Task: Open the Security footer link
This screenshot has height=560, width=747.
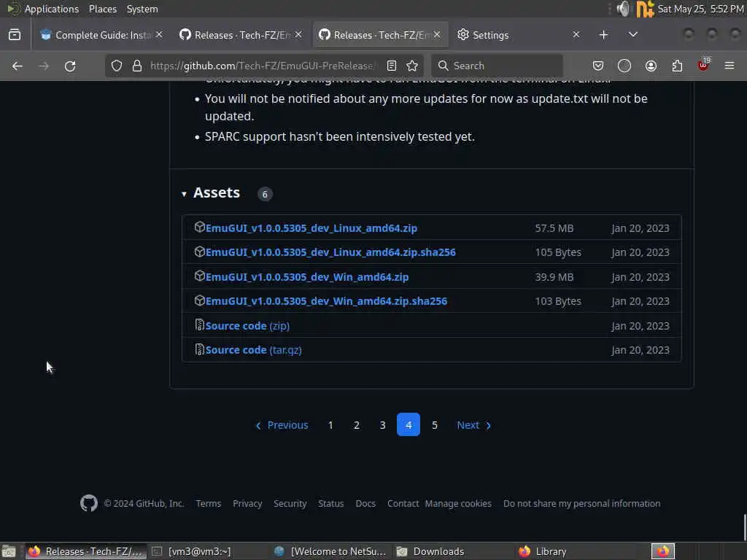Action: (290, 503)
